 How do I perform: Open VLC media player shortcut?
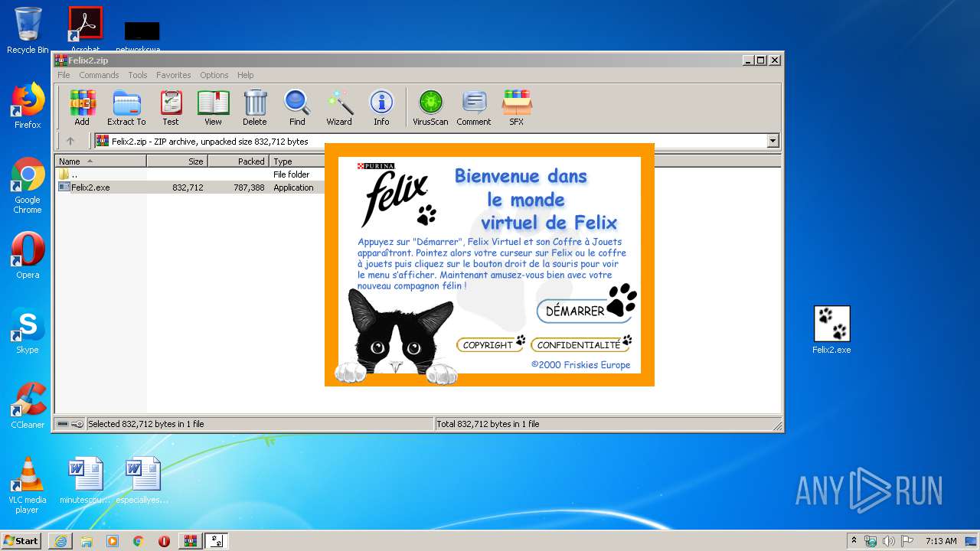pos(28,485)
